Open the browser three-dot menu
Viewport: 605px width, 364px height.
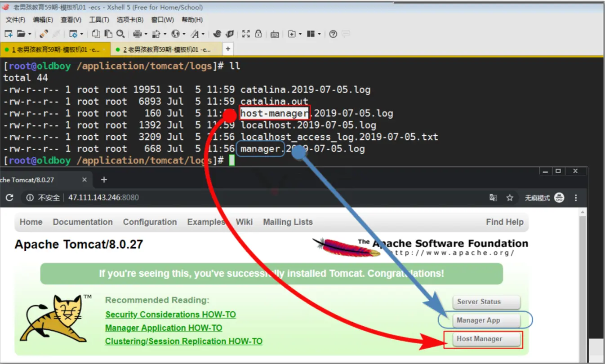click(x=576, y=198)
